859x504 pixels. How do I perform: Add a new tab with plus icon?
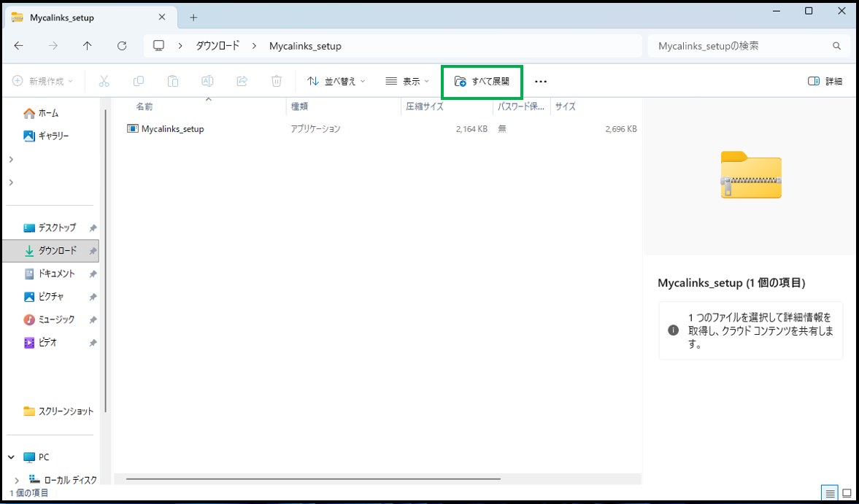193,18
